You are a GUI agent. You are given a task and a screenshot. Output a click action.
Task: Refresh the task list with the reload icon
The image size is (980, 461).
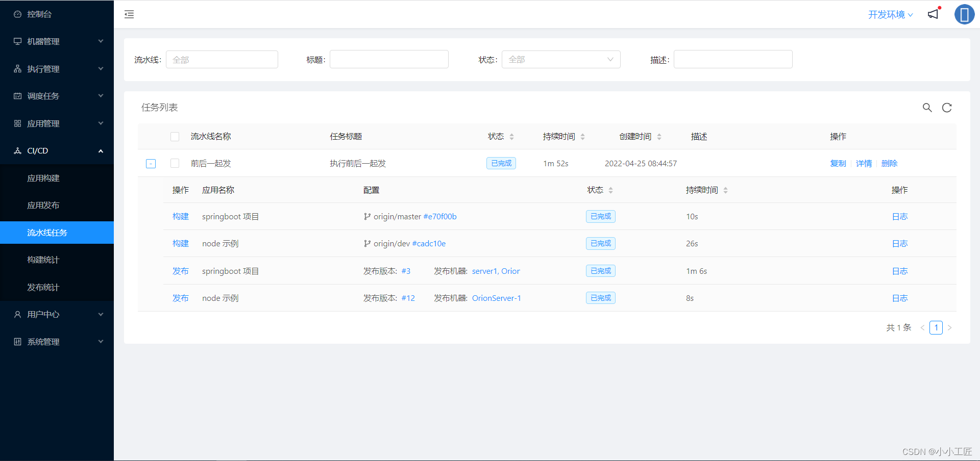point(947,108)
